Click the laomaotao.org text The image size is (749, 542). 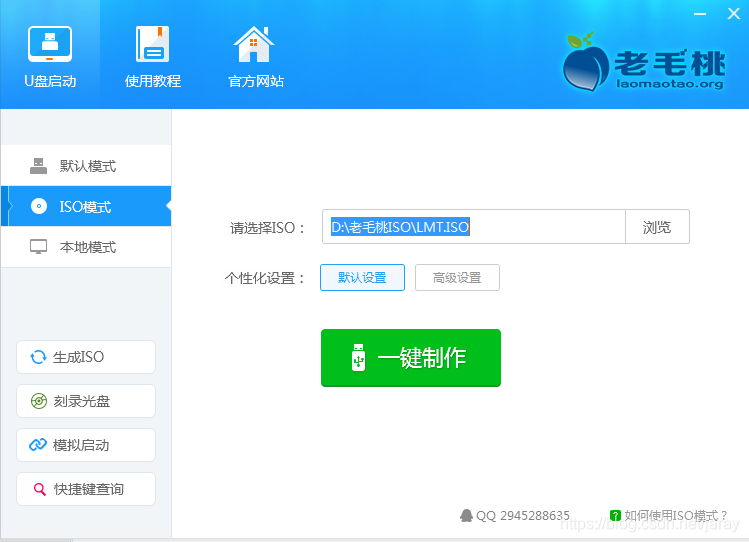pyautogui.click(x=670, y=84)
